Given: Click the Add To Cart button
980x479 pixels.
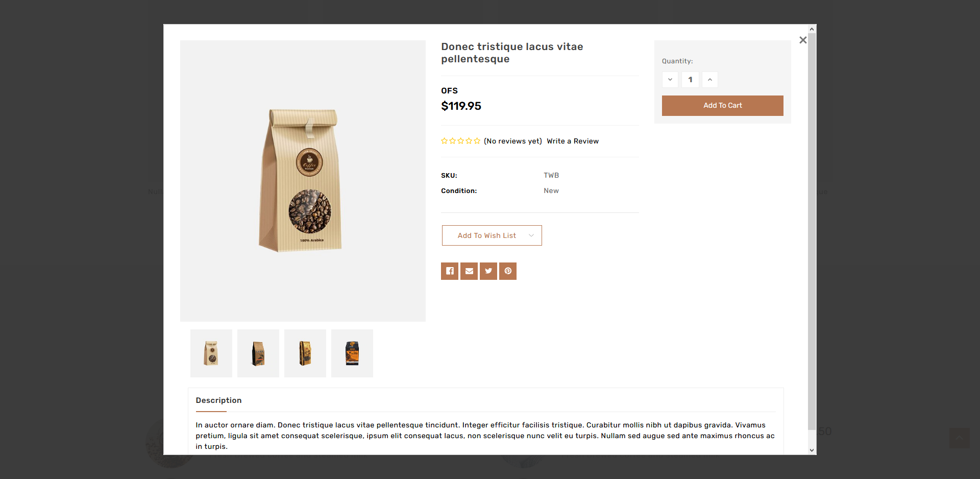Looking at the screenshot, I should tap(722, 106).
